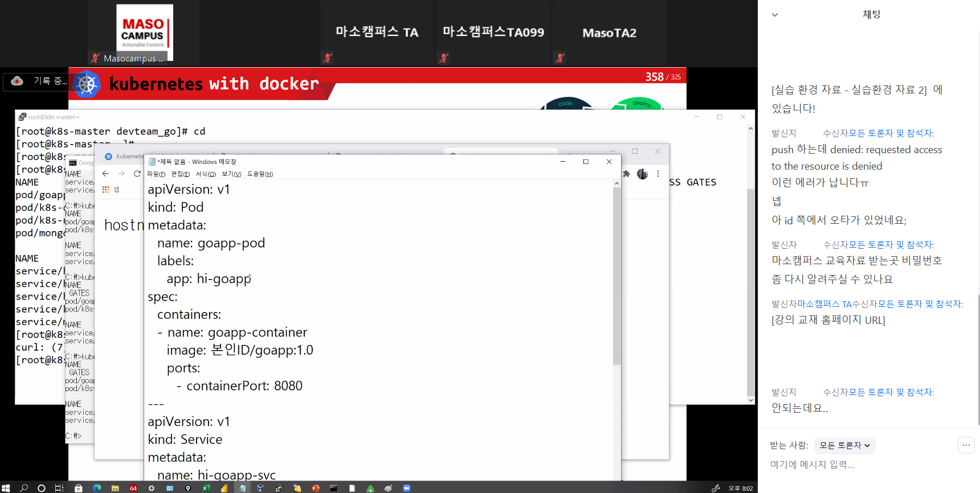
Task: Open the 서식 menu in Notepad
Action: (206, 174)
